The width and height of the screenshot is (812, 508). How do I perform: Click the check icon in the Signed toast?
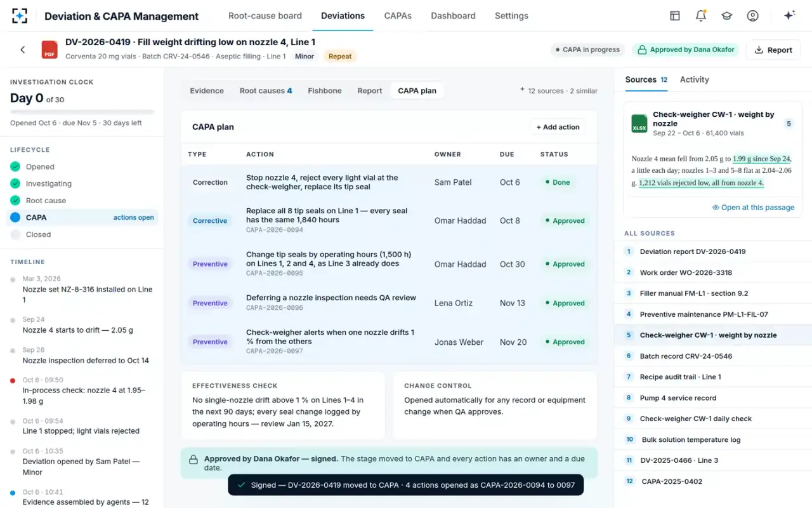pos(241,485)
